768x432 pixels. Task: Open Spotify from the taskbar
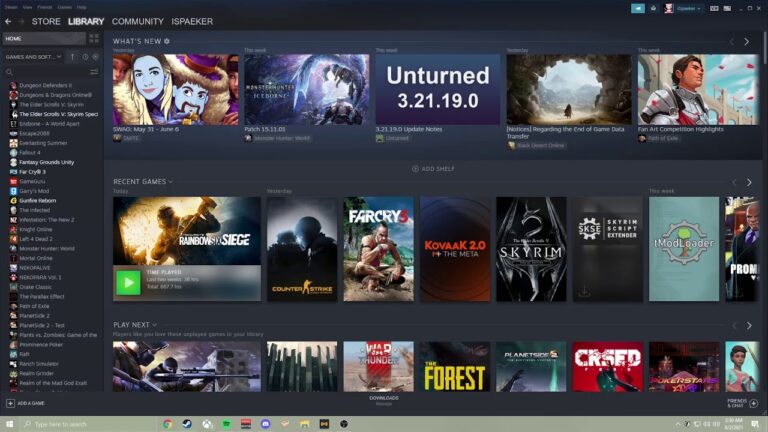click(x=226, y=424)
